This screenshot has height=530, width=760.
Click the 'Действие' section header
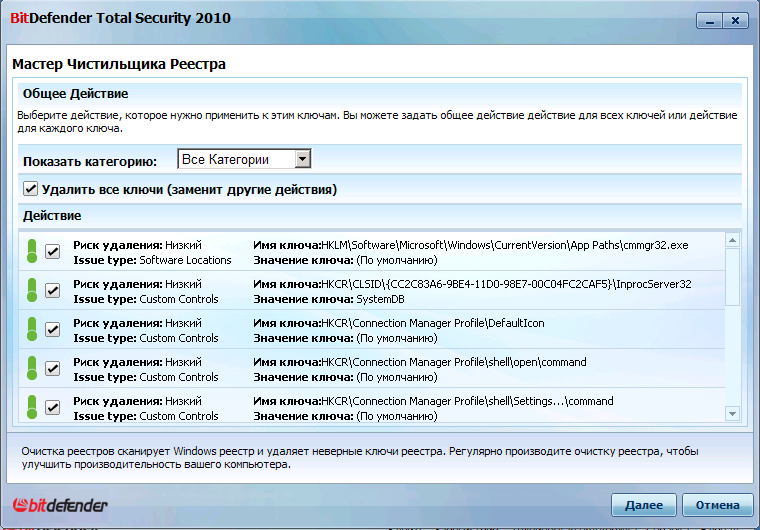52,215
